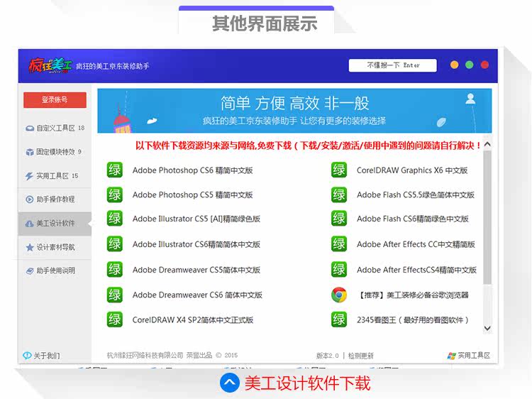This screenshot has width=532, height=399.
Task: Click green icon beside Adobe Dreamweaver CS5
Action: point(114,269)
